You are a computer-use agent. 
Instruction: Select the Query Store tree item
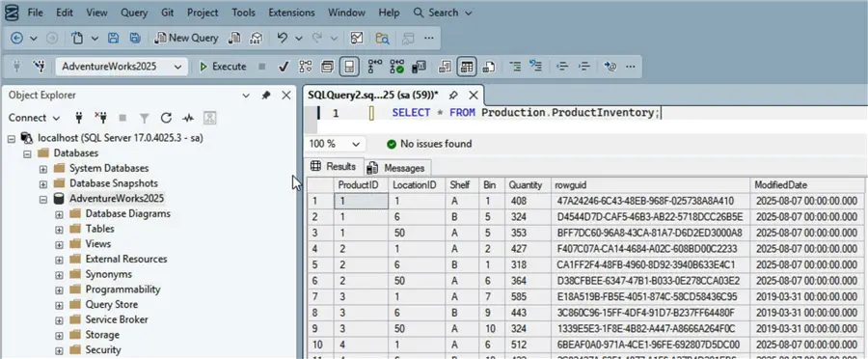111,305
